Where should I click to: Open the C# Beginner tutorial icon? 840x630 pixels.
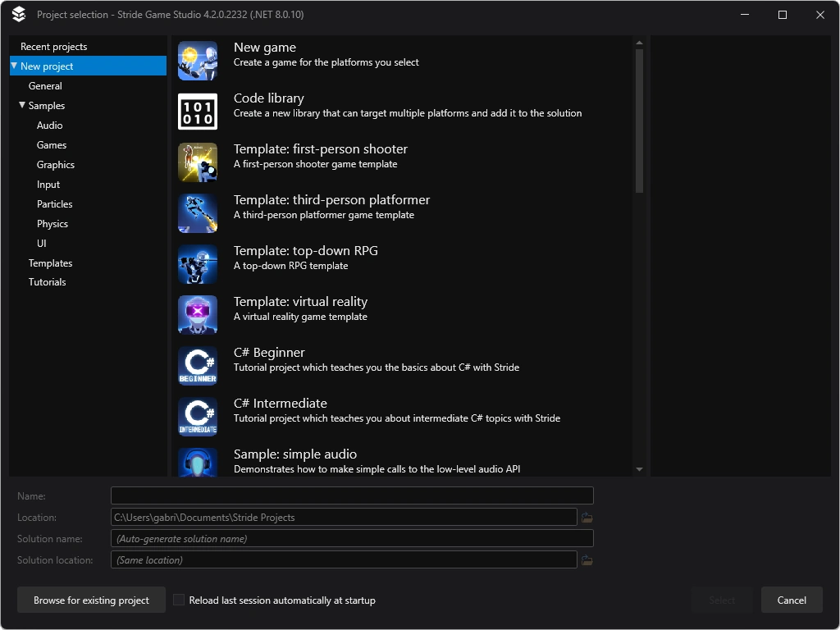click(x=197, y=365)
